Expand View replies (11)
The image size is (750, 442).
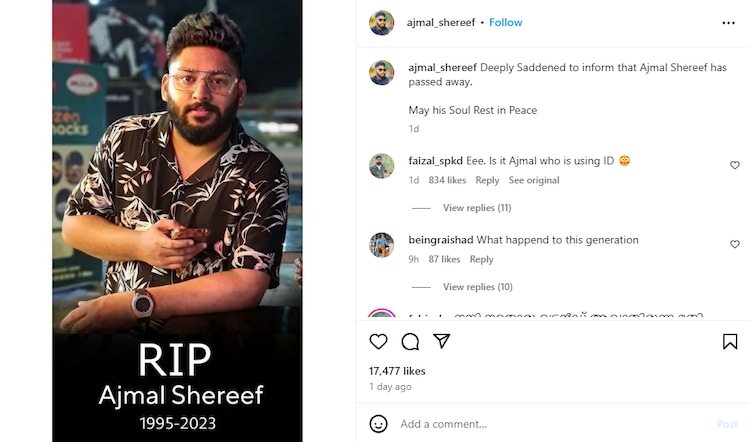tap(476, 208)
